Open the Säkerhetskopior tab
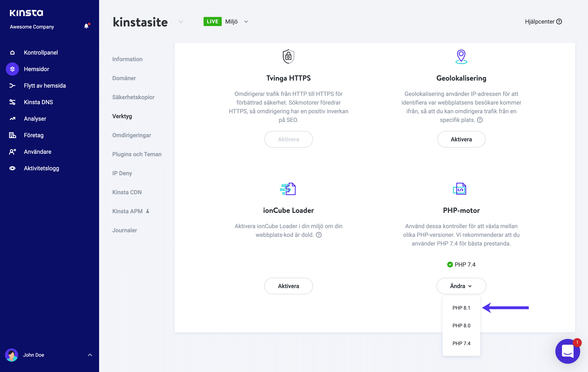Viewport: 588px width, 372px height. tap(133, 97)
